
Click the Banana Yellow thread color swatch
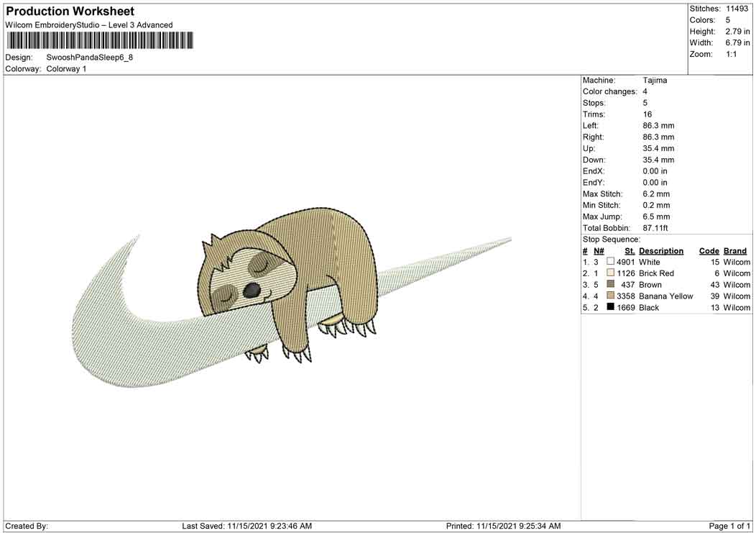click(x=610, y=296)
